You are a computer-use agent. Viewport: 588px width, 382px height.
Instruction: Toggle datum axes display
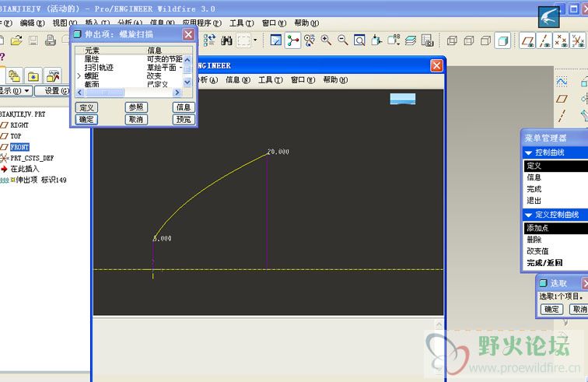pyautogui.click(x=544, y=40)
